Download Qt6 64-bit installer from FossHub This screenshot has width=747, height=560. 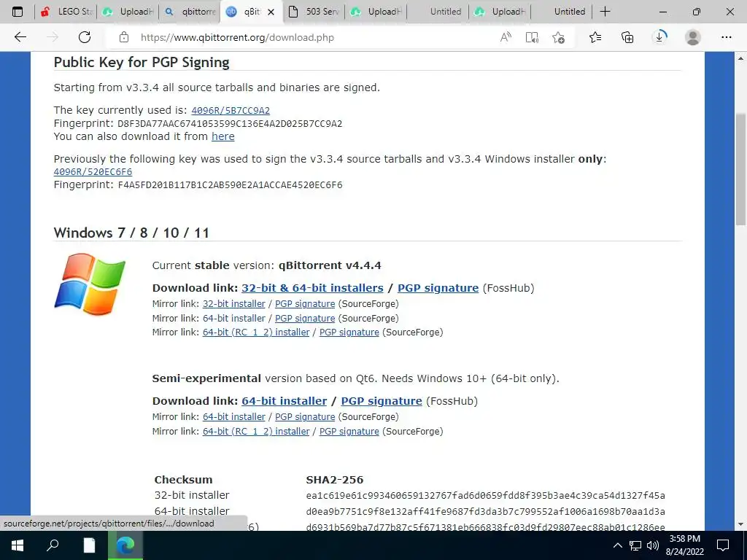pos(285,401)
